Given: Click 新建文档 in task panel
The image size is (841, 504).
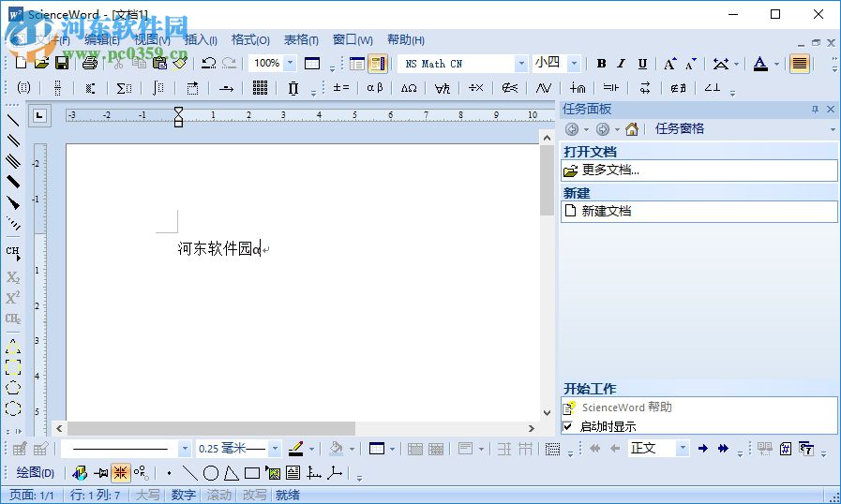Looking at the screenshot, I should (607, 212).
